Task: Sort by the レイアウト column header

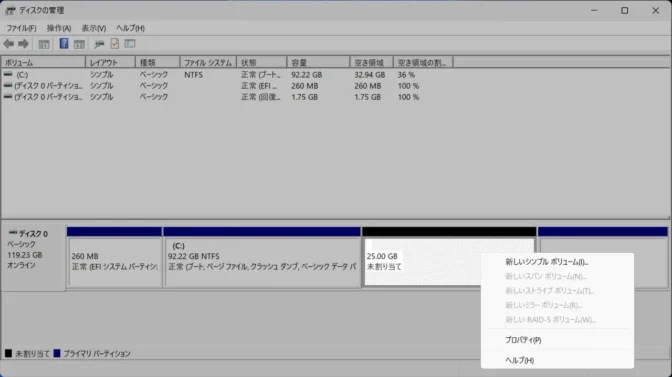Action: point(111,63)
